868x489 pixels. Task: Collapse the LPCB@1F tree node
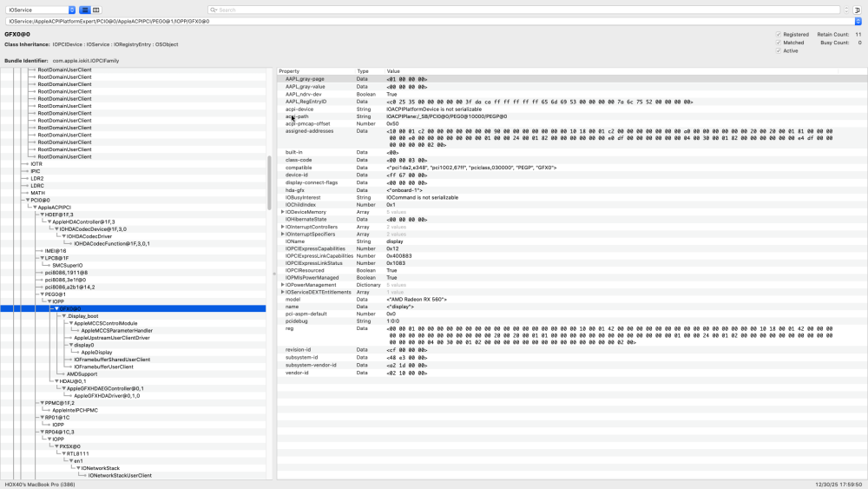(x=42, y=258)
